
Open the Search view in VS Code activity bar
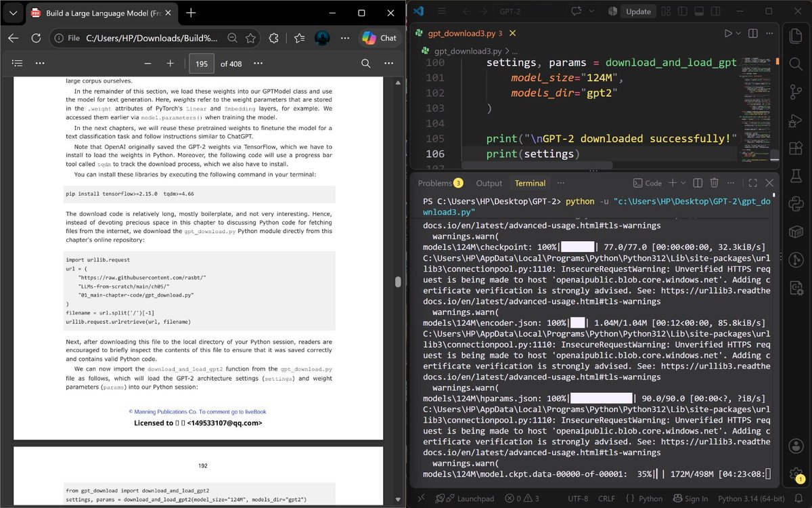click(796, 63)
